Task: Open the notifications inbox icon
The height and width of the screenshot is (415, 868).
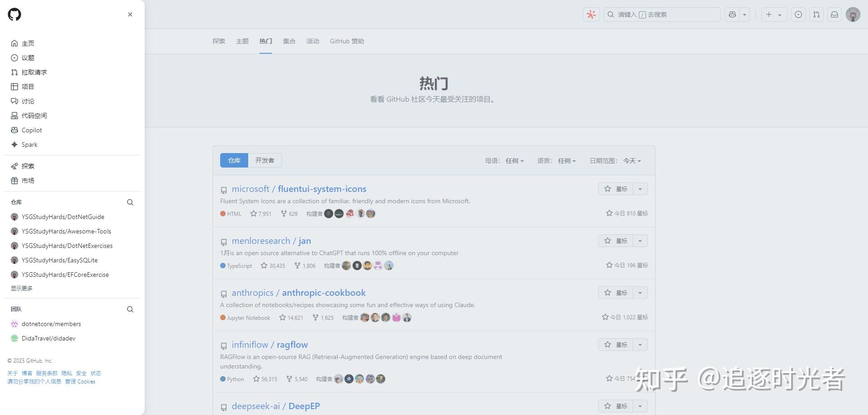Action: point(834,14)
